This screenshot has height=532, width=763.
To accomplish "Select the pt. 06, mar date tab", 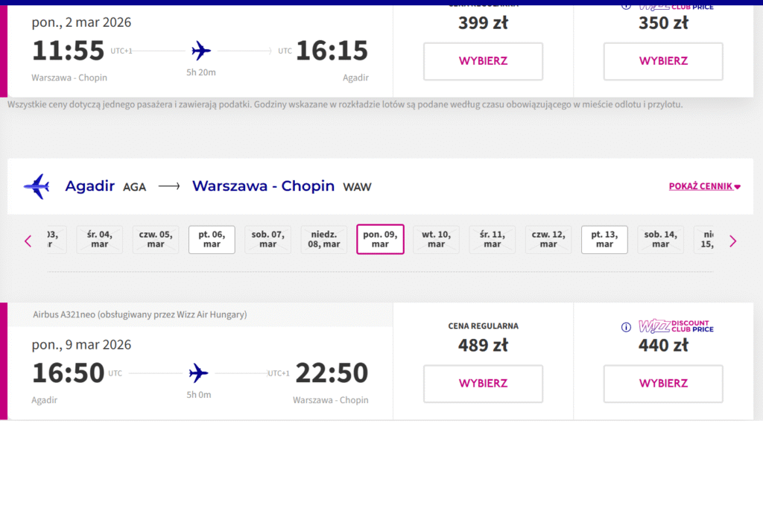I will 212,240.
